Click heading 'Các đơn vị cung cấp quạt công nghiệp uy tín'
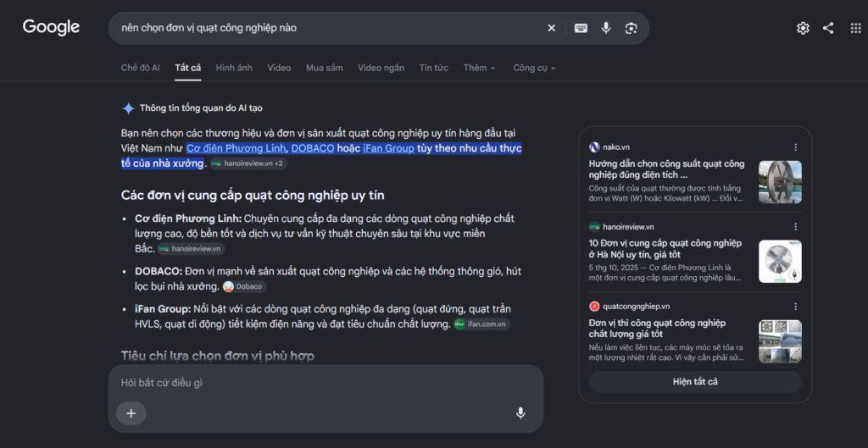Viewport: 868px width, 448px height. click(253, 196)
